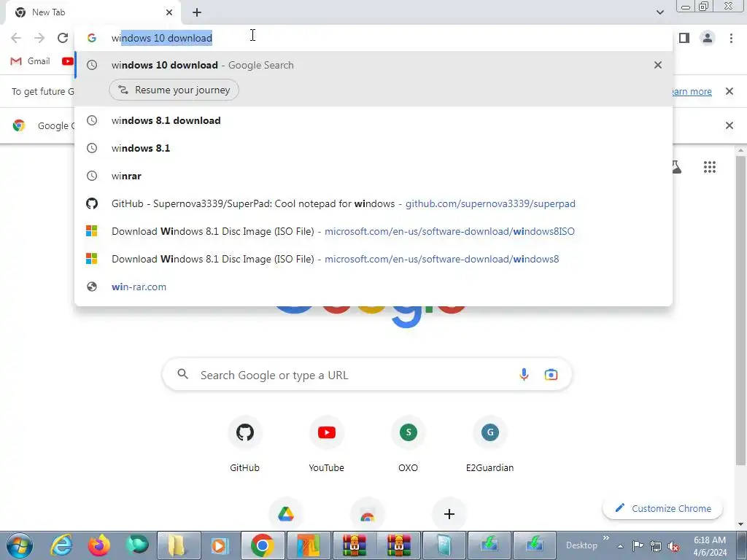The image size is (747, 560).
Task: Open the Action Center flag tray icon
Action: pyautogui.click(x=638, y=545)
